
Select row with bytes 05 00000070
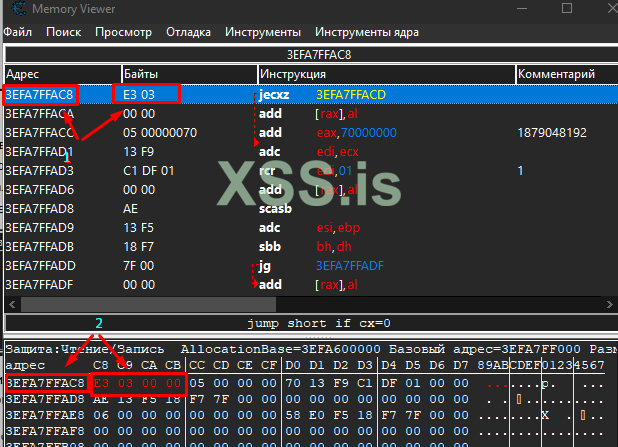tap(311, 133)
